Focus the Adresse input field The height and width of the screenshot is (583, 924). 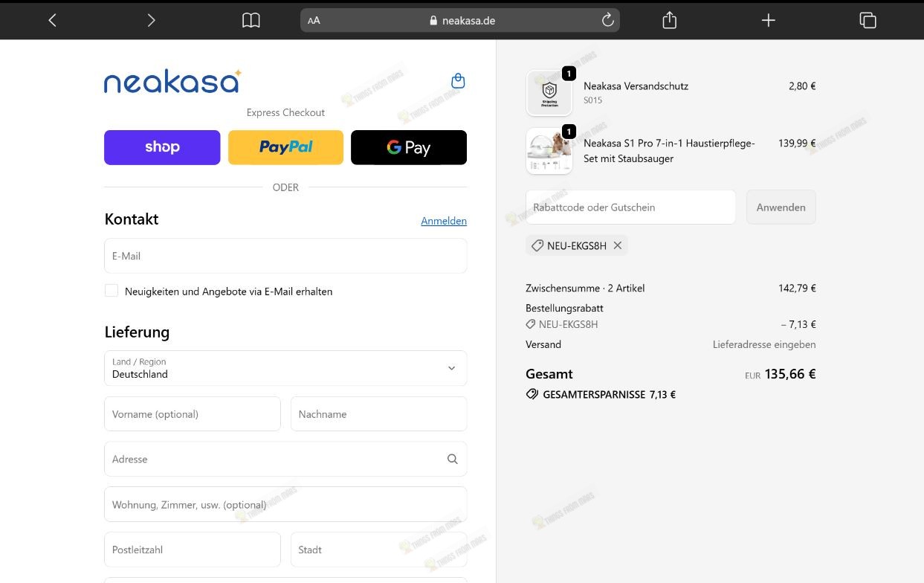tap(285, 459)
